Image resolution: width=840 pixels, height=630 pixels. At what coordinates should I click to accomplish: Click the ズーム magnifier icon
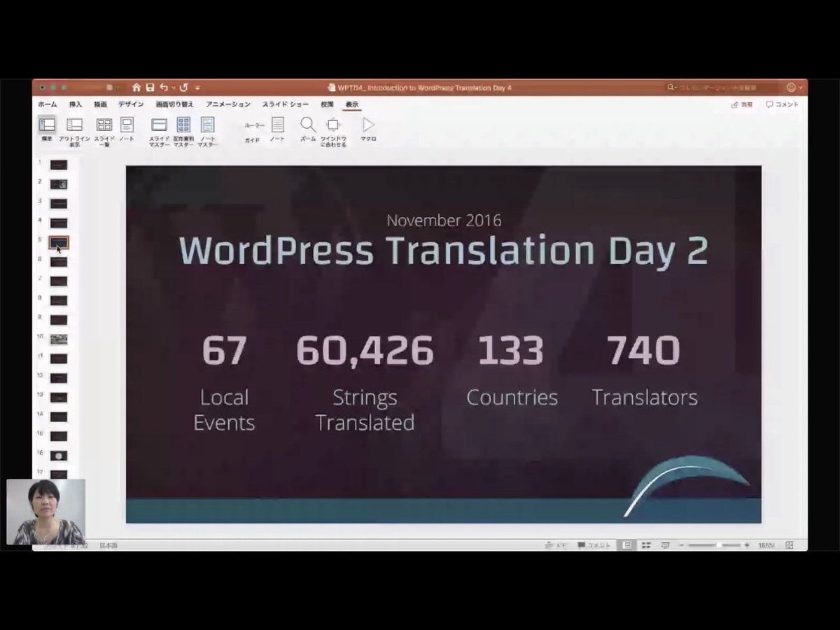(x=308, y=125)
